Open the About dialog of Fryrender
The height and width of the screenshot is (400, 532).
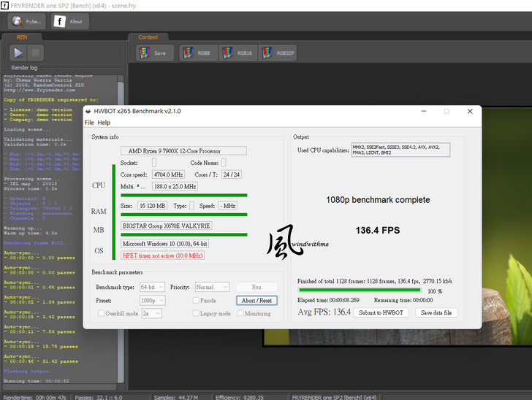[x=69, y=21]
